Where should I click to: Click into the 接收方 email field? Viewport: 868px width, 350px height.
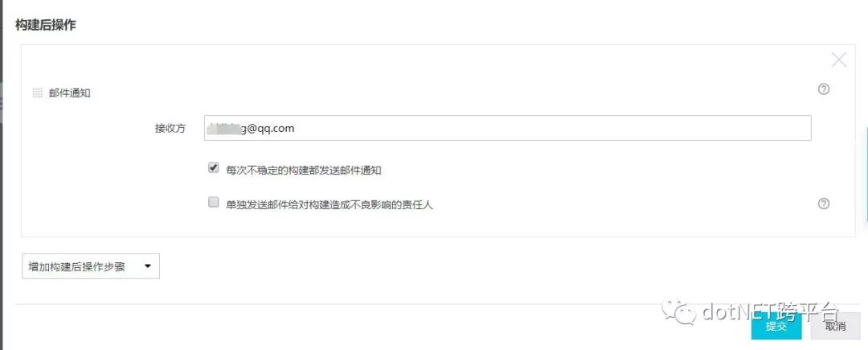[x=508, y=128]
